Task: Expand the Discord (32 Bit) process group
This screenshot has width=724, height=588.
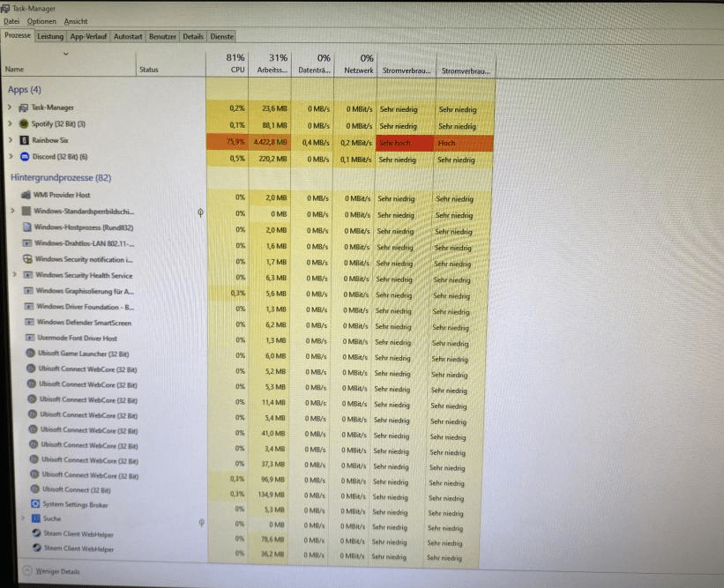Action: pyautogui.click(x=11, y=156)
